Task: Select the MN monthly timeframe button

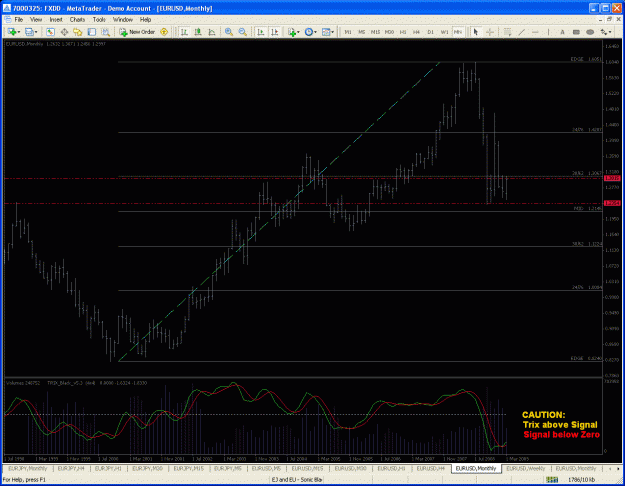Action: [458, 32]
